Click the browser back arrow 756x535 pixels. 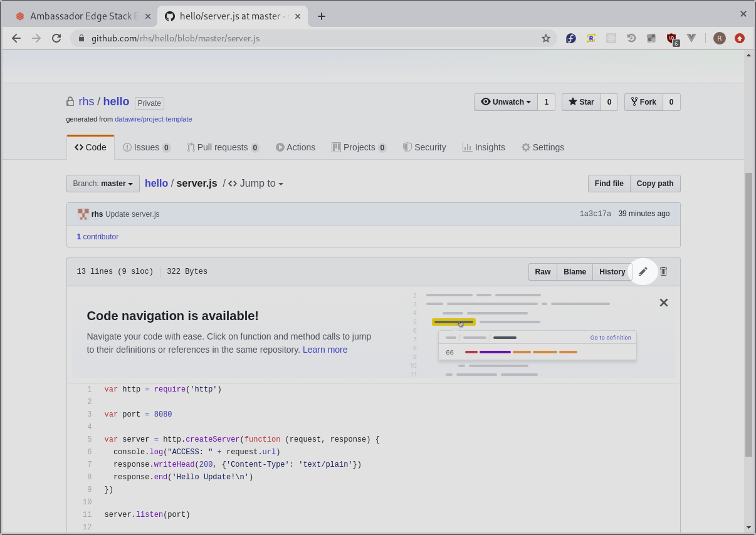[16, 38]
